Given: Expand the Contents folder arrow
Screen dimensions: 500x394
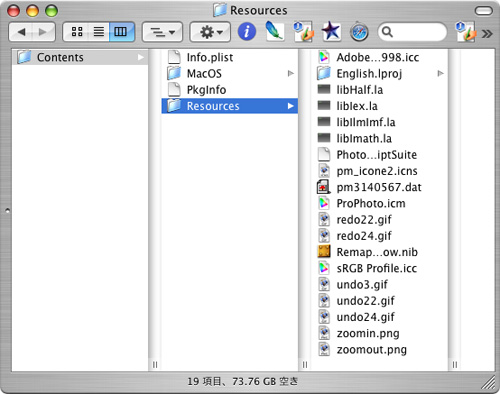Looking at the screenshot, I should [141, 57].
